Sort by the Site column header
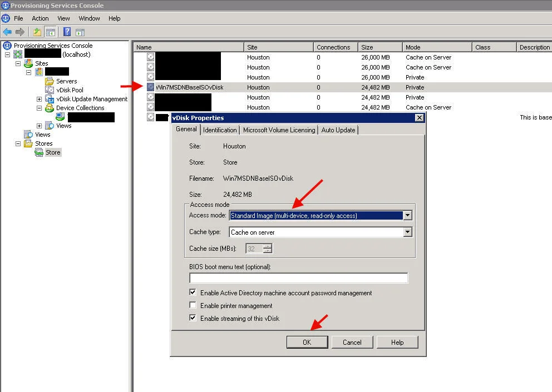 (x=278, y=47)
